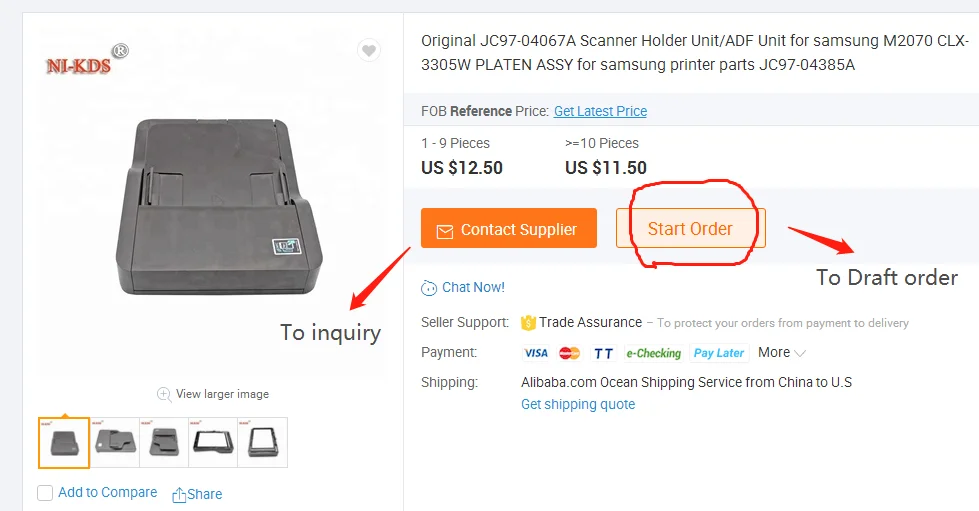This screenshot has height=511, width=979.
Task: Select the second product thumbnail
Action: 118,442
